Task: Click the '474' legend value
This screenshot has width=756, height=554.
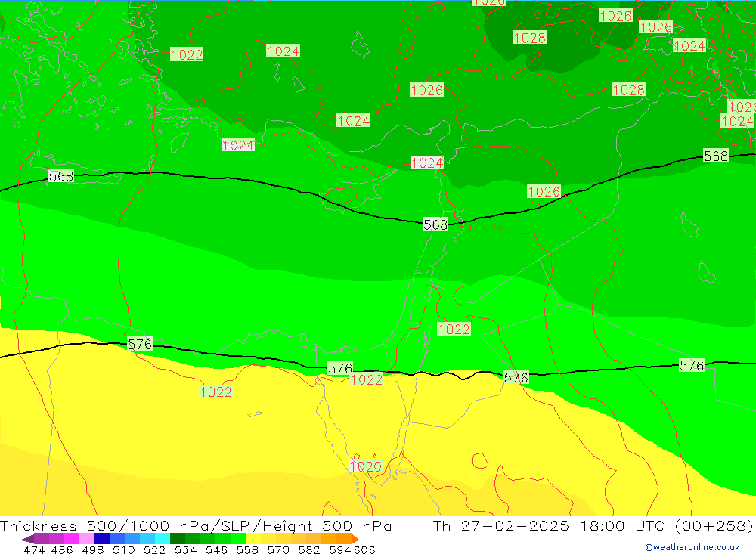Action: click(x=34, y=549)
